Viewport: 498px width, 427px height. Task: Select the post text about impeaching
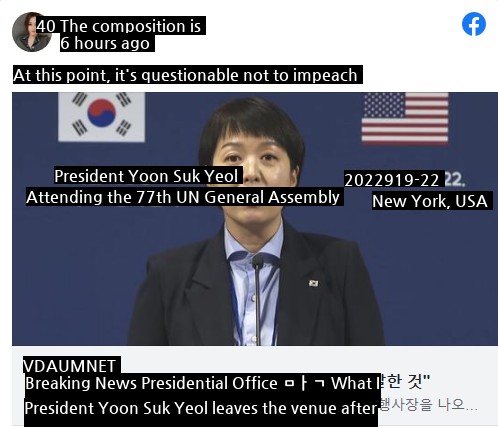(188, 75)
